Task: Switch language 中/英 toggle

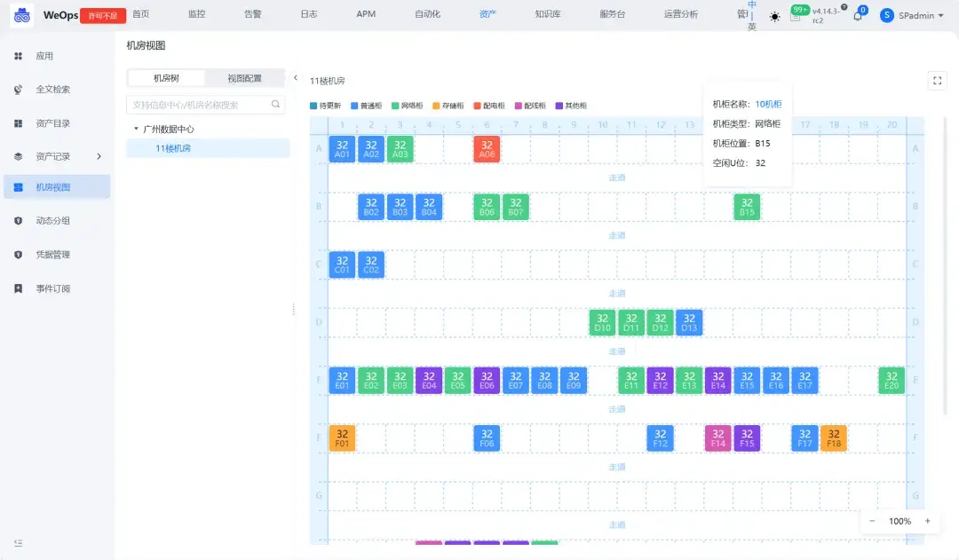Action: point(752,15)
